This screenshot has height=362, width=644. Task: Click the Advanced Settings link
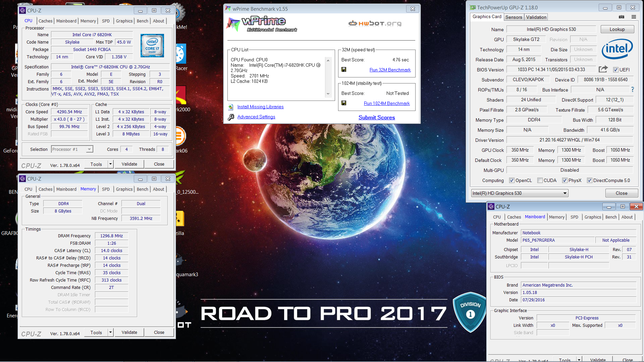pos(256,117)
